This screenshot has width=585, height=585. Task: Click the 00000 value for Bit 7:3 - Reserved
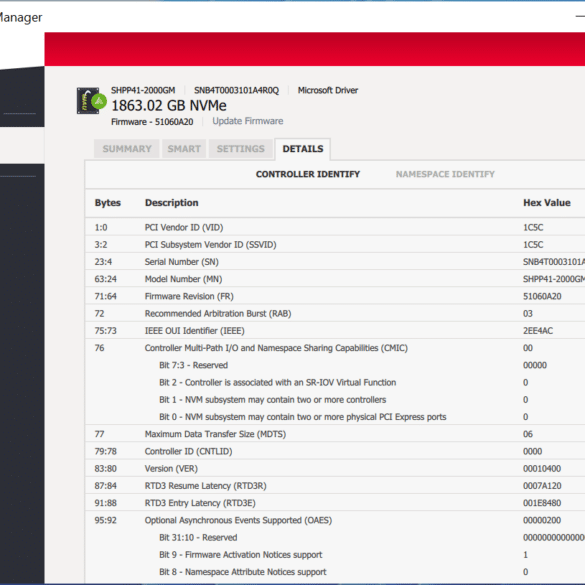tap(535, 365)
